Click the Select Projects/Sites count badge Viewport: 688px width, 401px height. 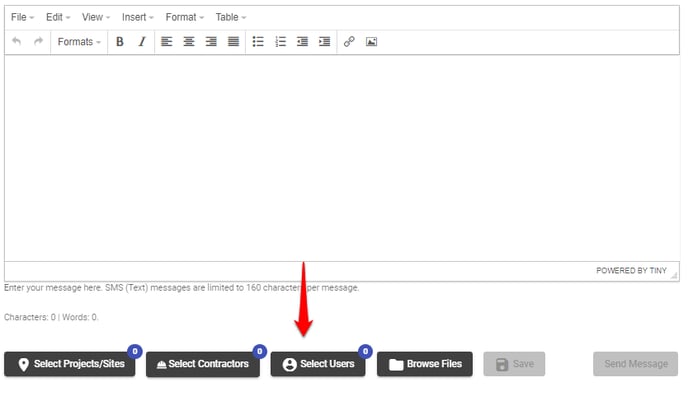[x=135, y=351]
